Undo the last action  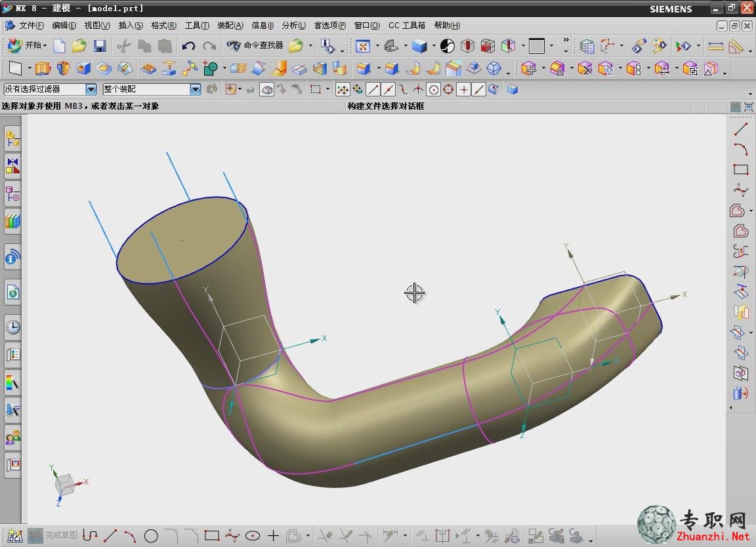[188, 46]
